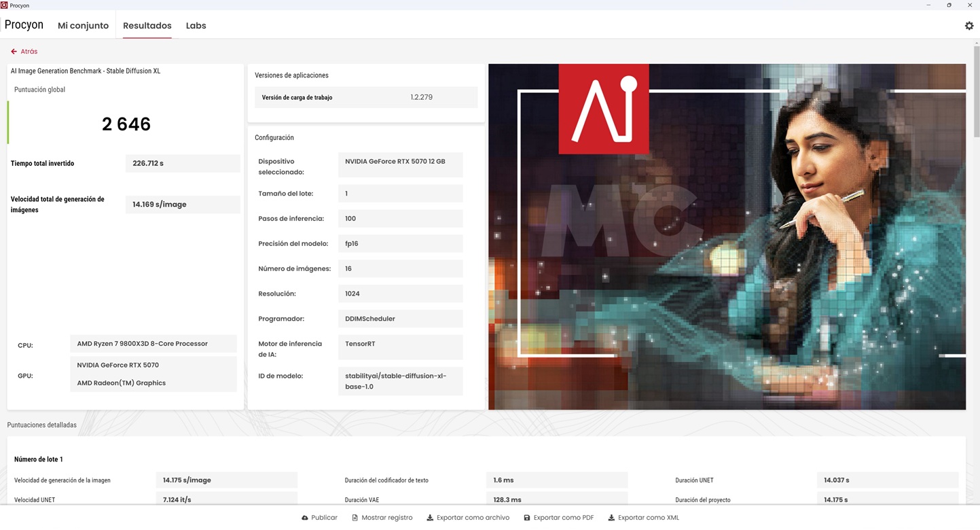Click the AMD Radeon(TM) Graphics entry
The image size is (980, 530).
(x=122, y=383)
